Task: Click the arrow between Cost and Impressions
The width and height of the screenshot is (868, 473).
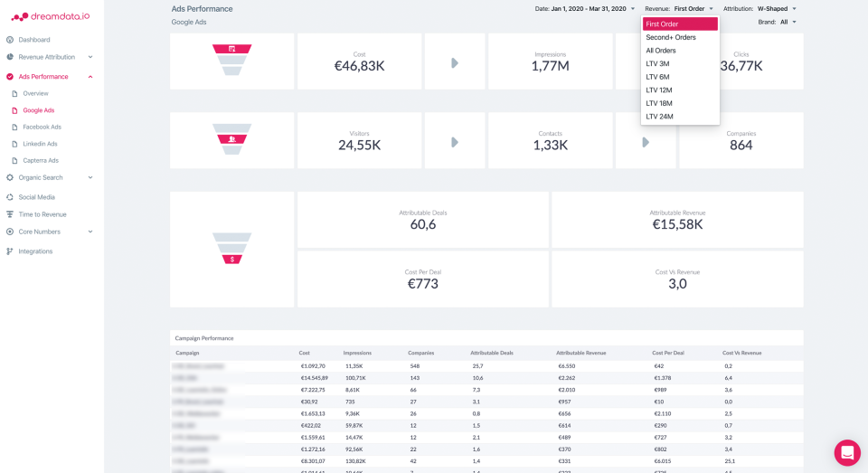Action: click(455, 62)
